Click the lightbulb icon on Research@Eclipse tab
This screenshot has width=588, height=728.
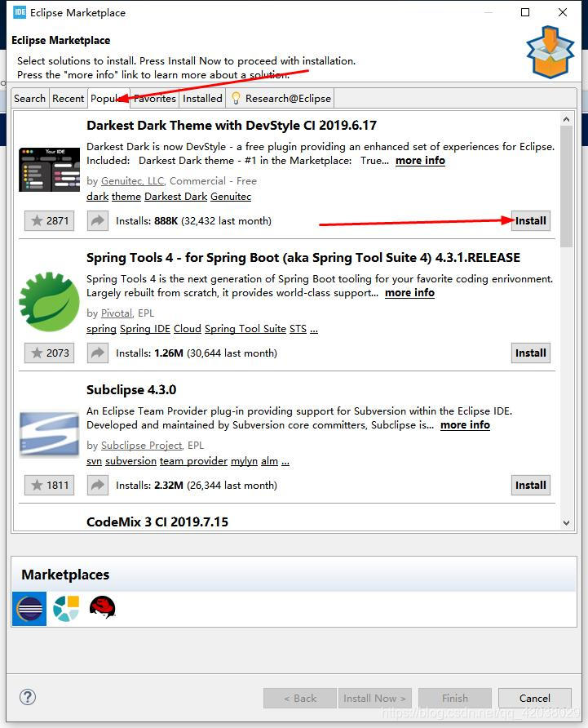(236, 98)
